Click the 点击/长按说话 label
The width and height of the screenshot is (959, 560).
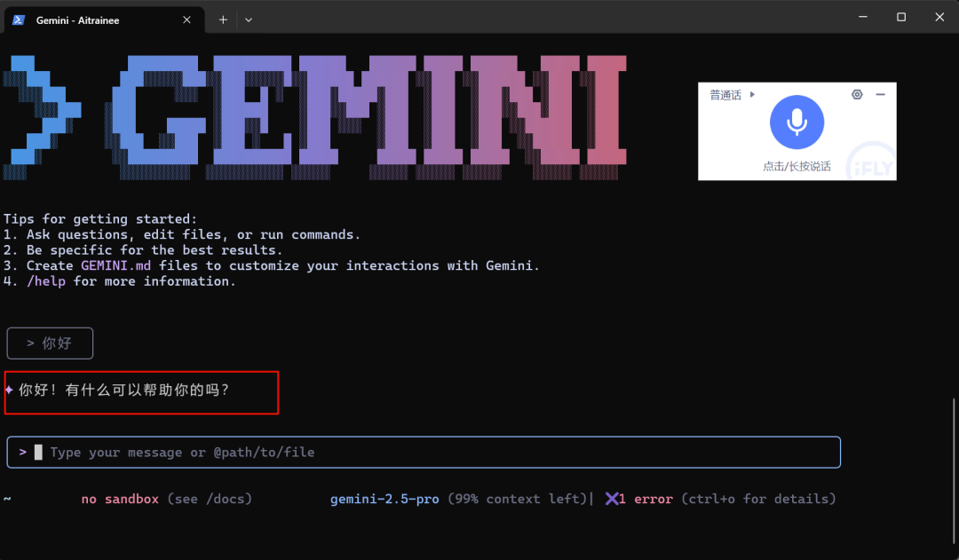tap(797, 166)
